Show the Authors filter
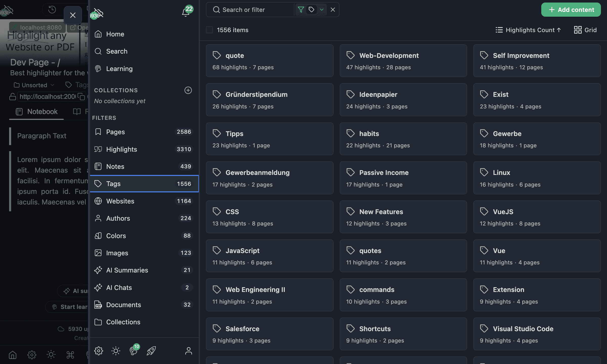 144,218
